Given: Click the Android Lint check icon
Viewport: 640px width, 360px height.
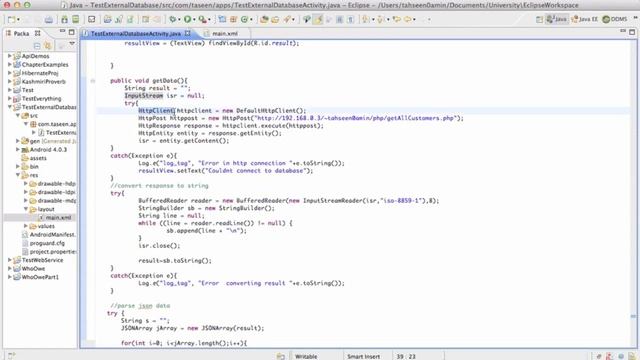Looking at the screenshot, I should tap(92, 19).
